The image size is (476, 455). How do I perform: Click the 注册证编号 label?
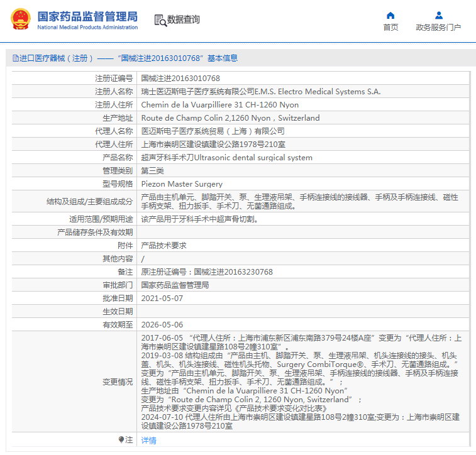[x=114, y=79]
